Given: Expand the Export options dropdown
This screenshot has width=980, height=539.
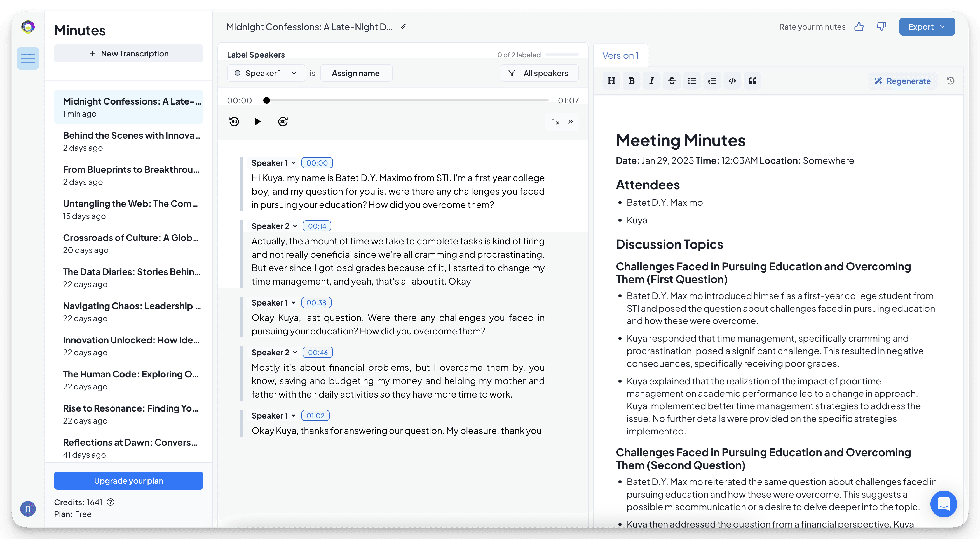Looking at the screenshot, I should coord(942,27).
